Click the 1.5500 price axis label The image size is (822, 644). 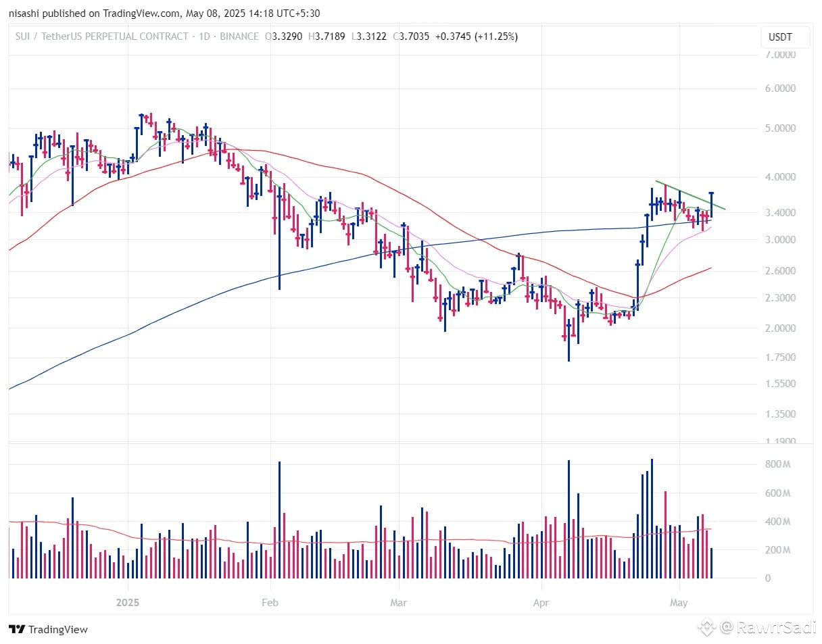tap(779, 384)
